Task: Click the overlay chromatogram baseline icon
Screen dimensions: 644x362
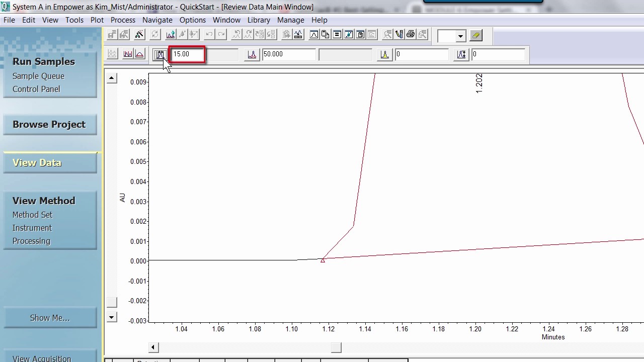Action: [298, 35]
